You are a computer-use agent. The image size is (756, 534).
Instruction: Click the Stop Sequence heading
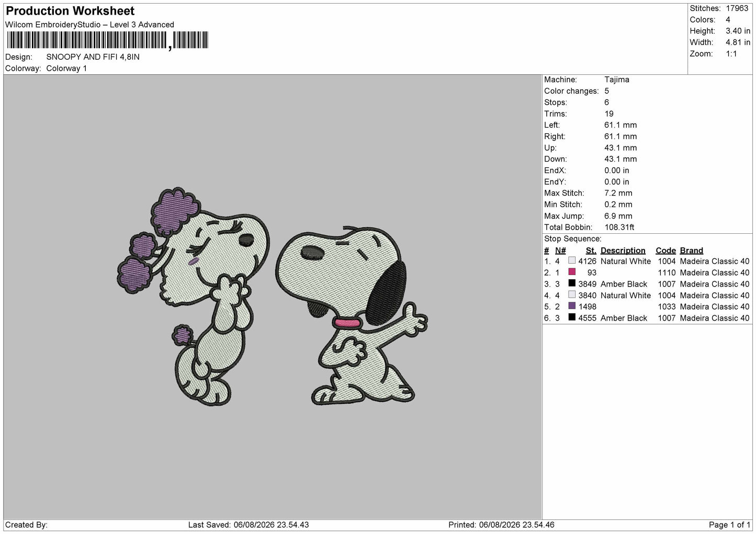point(573,238)
